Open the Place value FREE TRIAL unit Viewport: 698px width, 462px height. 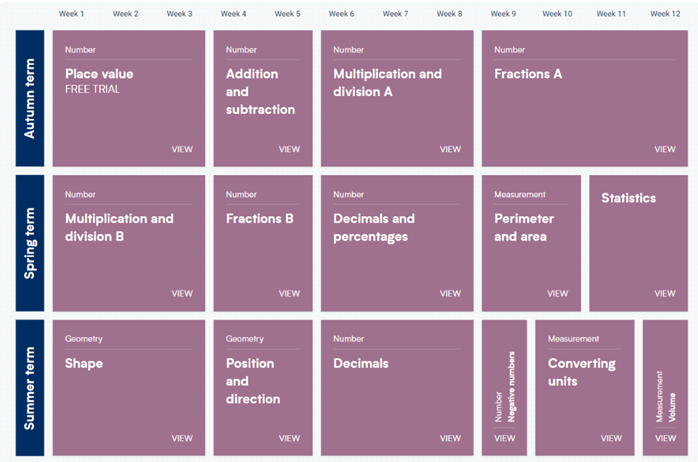(128, 98)
